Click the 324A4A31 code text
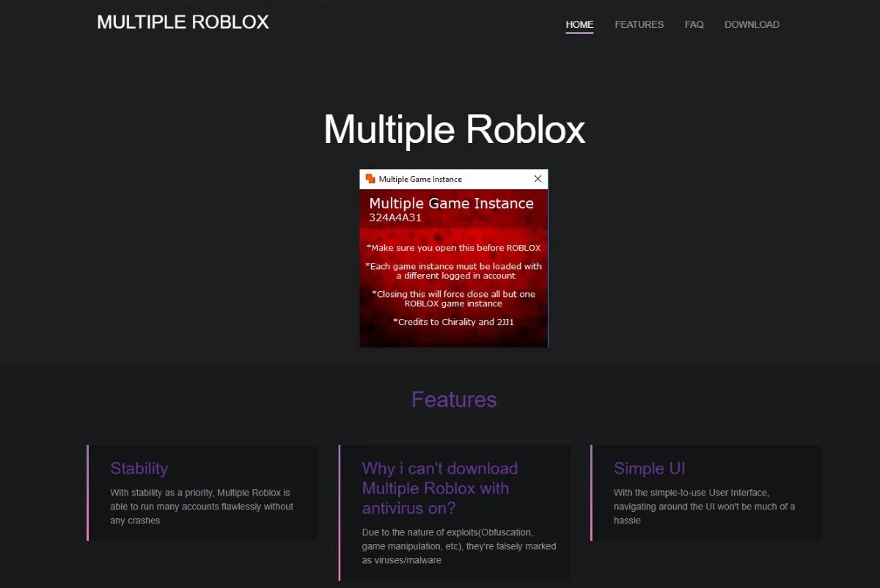The width and height of the screenshot is (880, 588). (395, 218)
